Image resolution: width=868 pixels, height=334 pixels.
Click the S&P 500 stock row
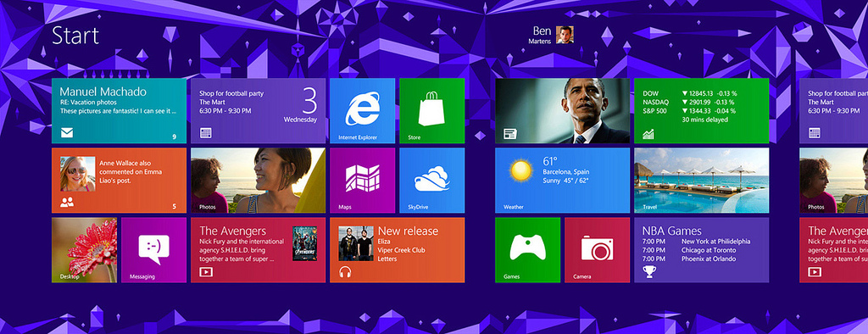click(689, 111)
